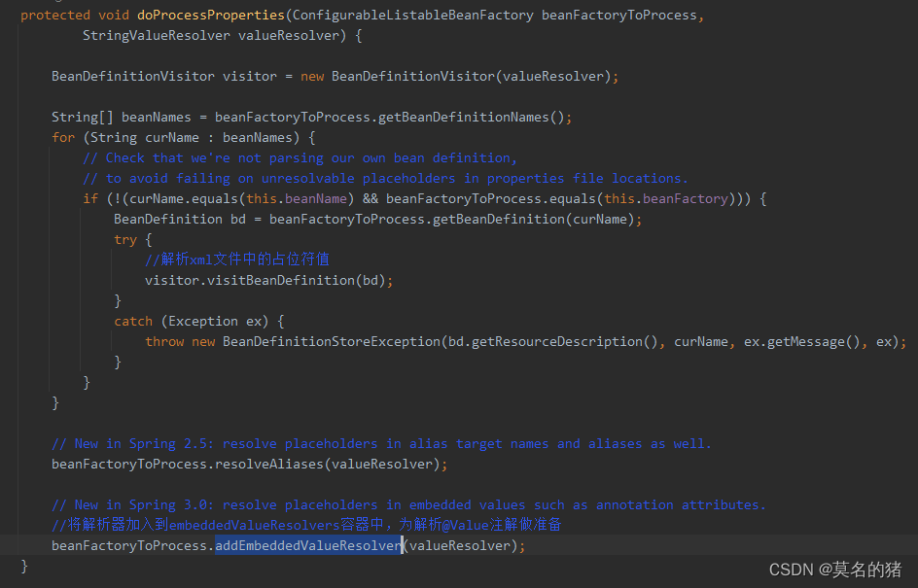
Task: Click getBeanDefinitionNames() call
Action: [x=472, y=117]
